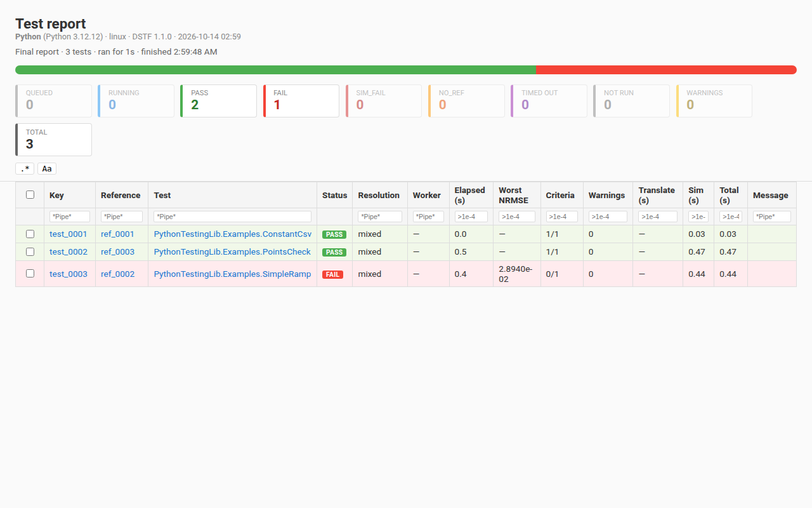Open PythonTestingLib.Examples.ConstantCsv test link
The width and height of the screenshot is (812, 508).
tap(232, 234)
